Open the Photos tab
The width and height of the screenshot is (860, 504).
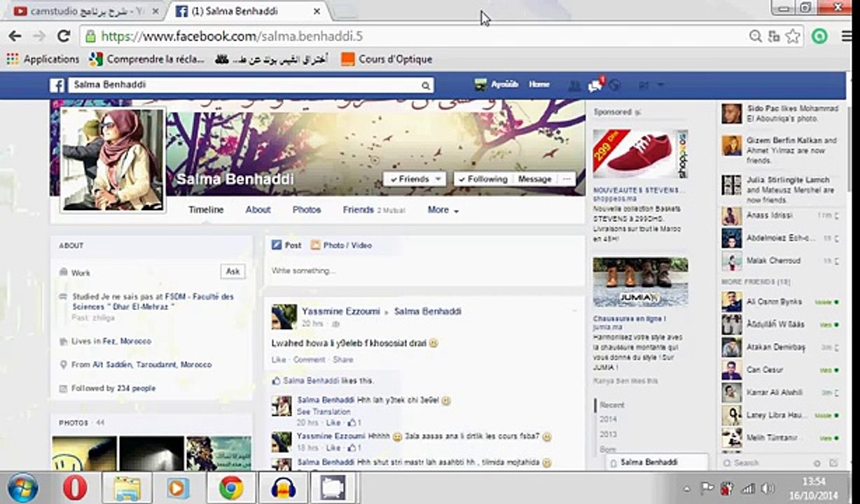[307, 210]
